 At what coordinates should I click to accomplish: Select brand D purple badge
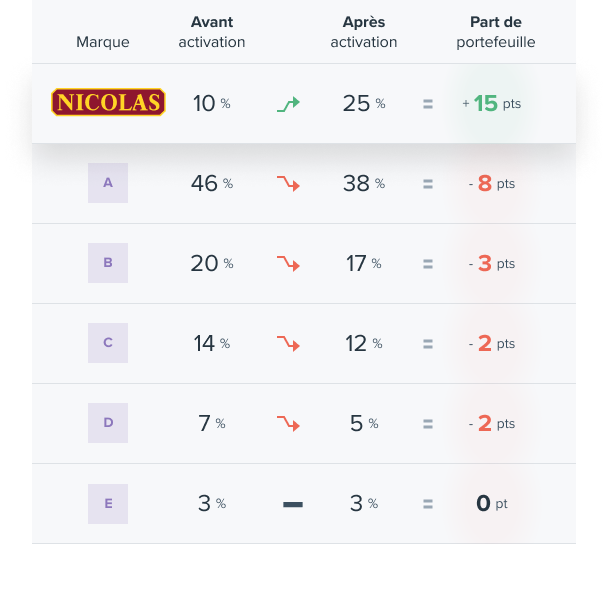(108, 423)
